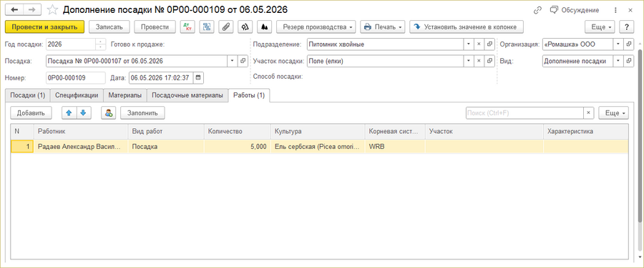Select the Работы (1) tab
Screen dimensions: 644x268
click(249, 95)
